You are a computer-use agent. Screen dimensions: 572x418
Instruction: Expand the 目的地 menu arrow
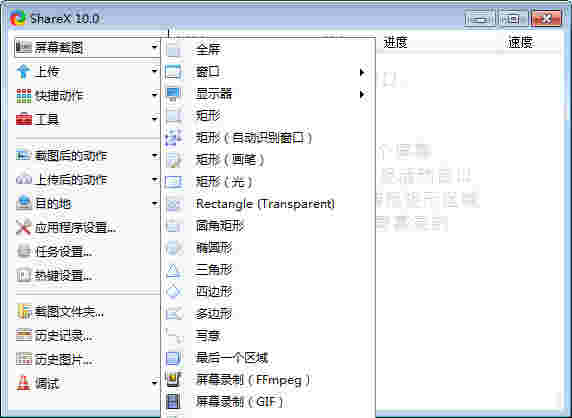pos(155,204)
